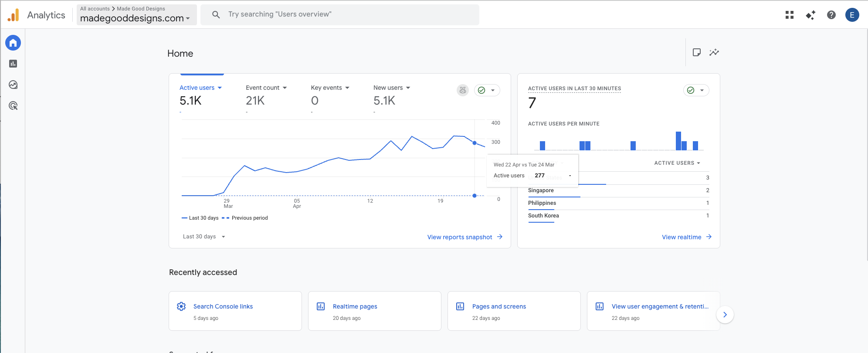Image resolution: width=868 pixels, height=353 pixels.
Task: Click the experiments badge icon on overview card
Action: [463, 90]
